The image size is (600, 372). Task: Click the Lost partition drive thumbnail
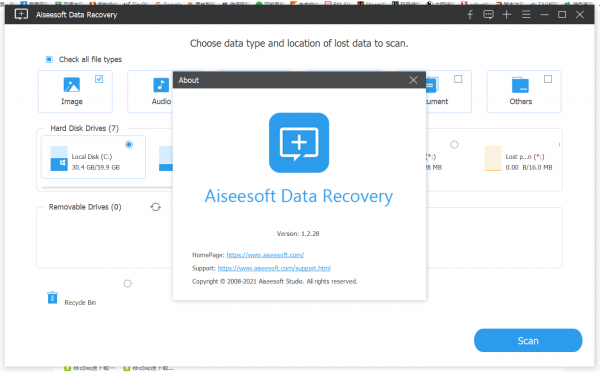pos(493,158)
